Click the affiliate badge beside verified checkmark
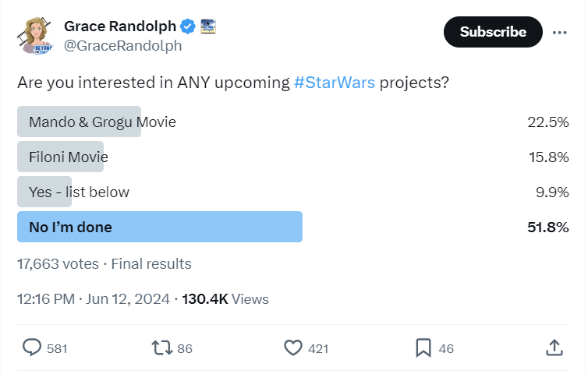This screenshot has height=374, width=588. tap(208, 26)
